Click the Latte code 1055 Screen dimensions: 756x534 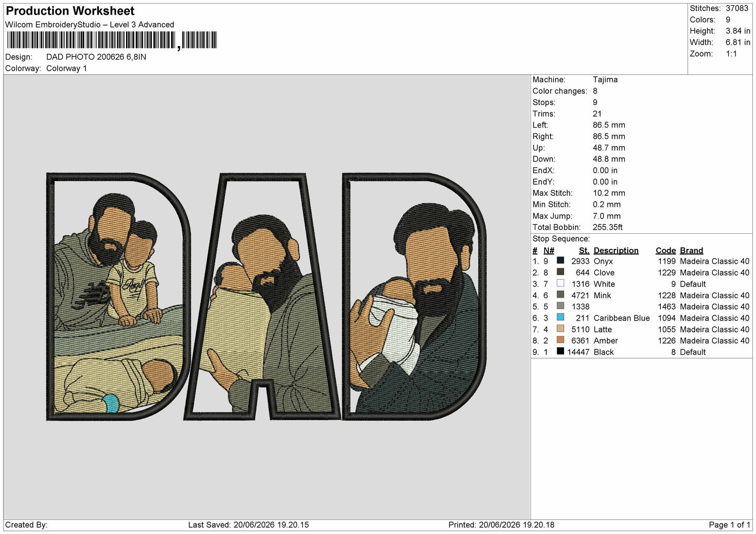pyautogui.click(x=667, y=330)
